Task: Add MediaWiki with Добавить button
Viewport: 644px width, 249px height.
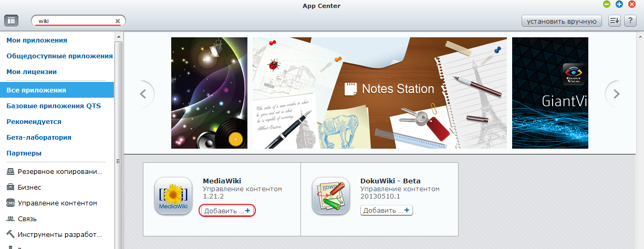Action: coord(228,211)
